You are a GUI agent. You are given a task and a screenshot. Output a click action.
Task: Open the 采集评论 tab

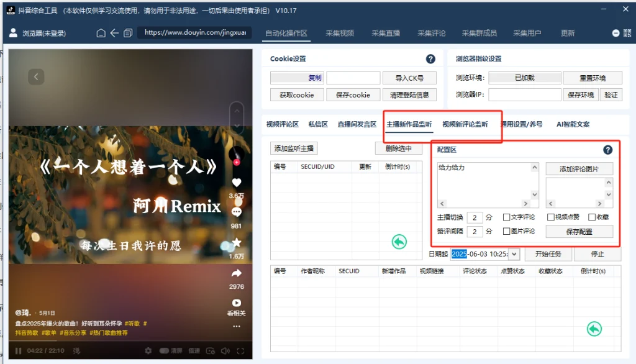click(x=432, y=33)
